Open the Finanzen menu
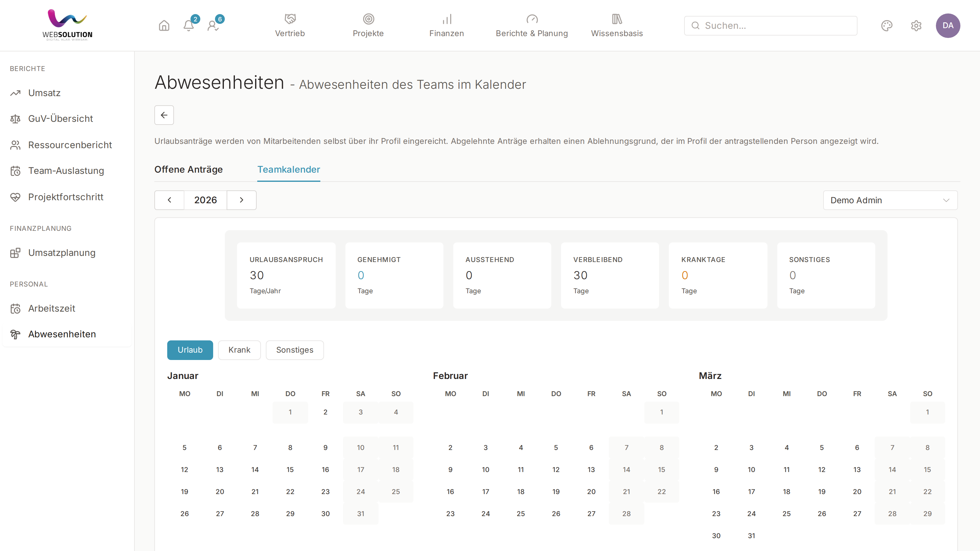 pyautogui.click(x=447, y=25)
